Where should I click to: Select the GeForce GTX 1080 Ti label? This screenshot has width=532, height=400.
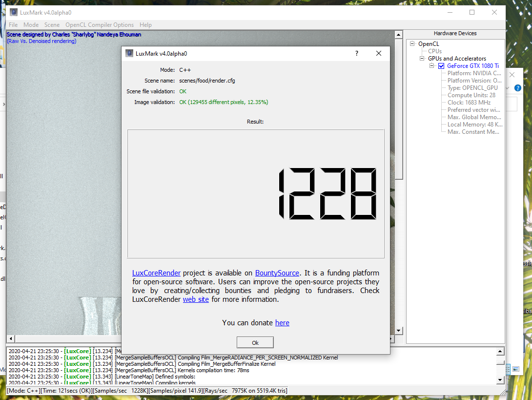coord(472,66)
